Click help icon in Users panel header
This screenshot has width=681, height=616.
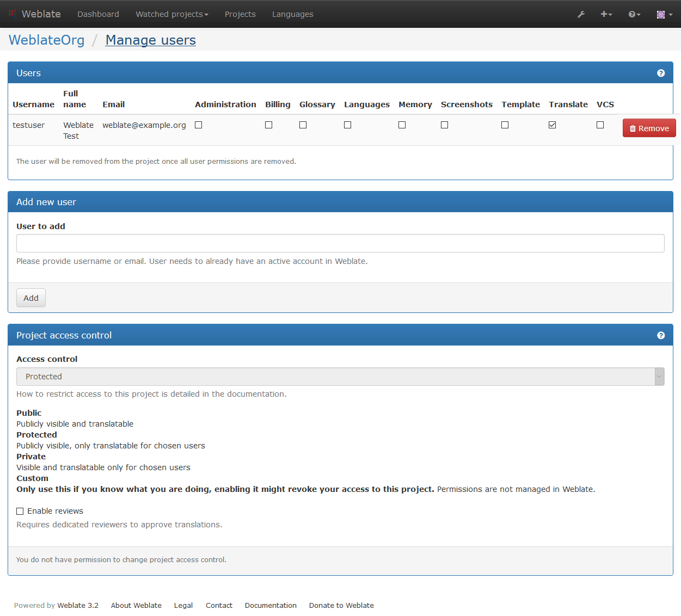click(x=661, y=73)
